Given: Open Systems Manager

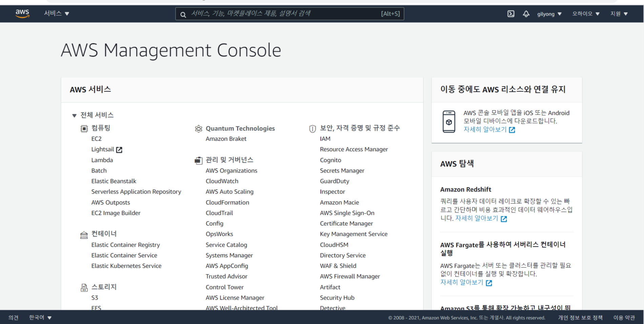Looking at the screenshot, I should click(229, 256).
